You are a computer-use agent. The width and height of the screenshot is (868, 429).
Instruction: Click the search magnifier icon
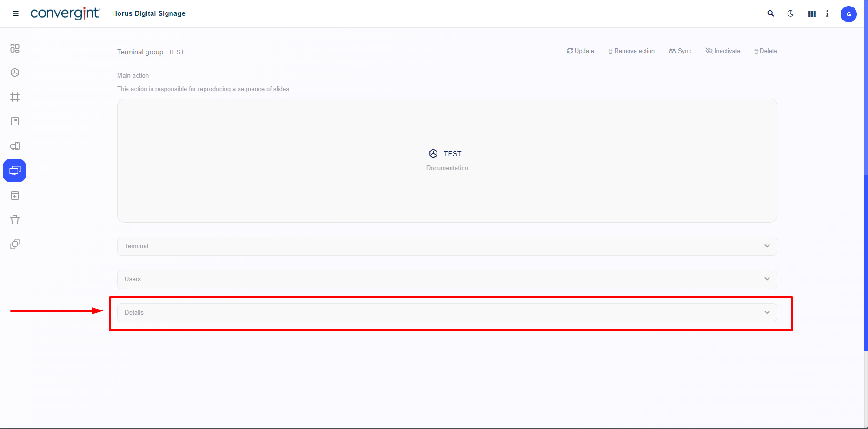coord(770,13)
